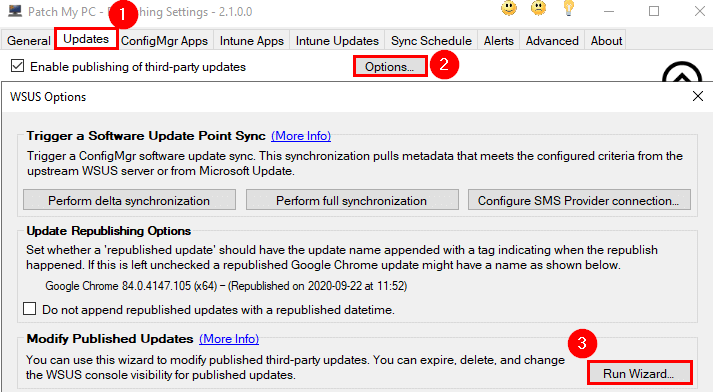Click the Update Republishing Options heading
The width and height of the screenshot is (713, 392).
tap(109, 231)
